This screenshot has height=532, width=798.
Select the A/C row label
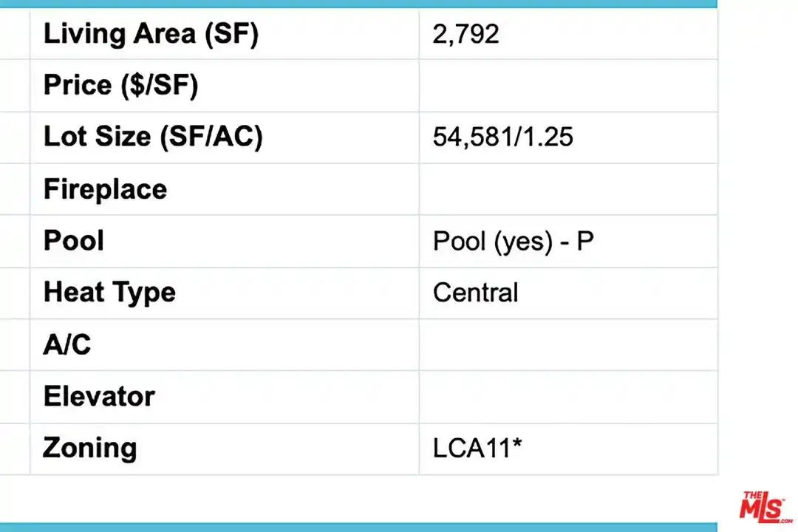click(x=66, y=344)
